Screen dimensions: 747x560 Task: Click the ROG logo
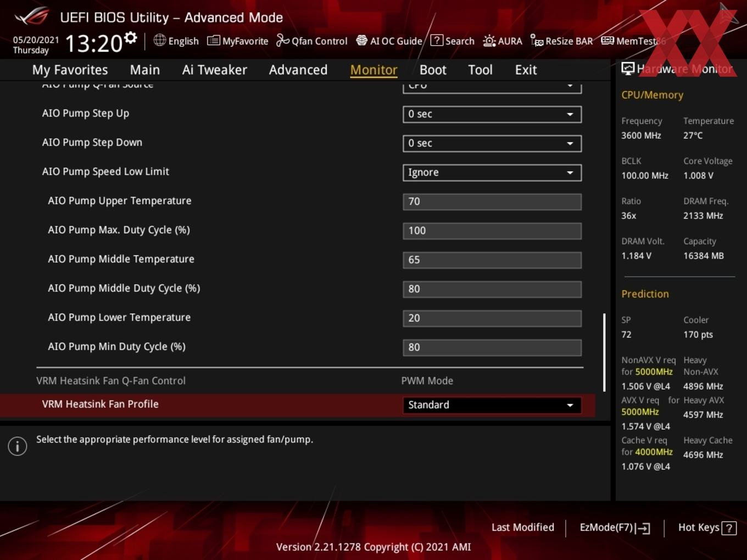32,16
